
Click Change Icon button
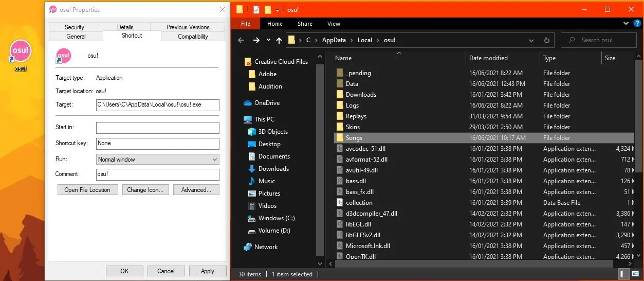145,190
